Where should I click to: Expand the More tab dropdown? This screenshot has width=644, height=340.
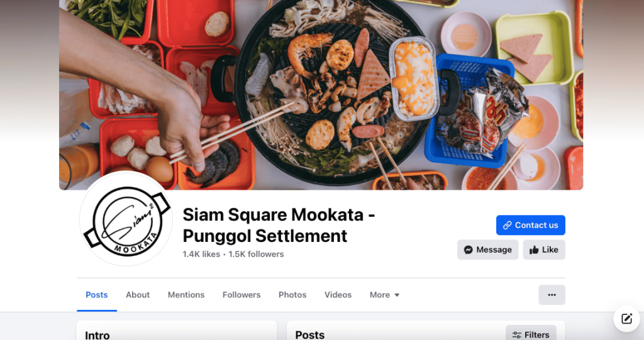pos(384,295)
